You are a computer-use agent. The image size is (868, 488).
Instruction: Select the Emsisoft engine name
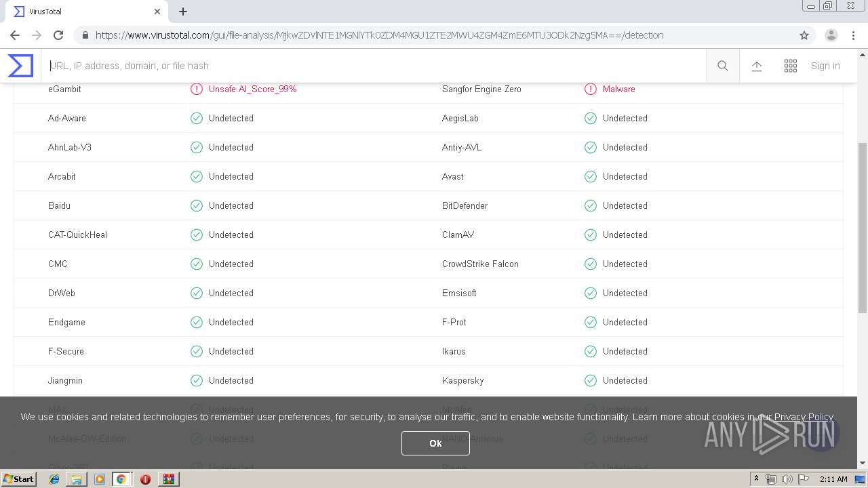click(459, 293)
